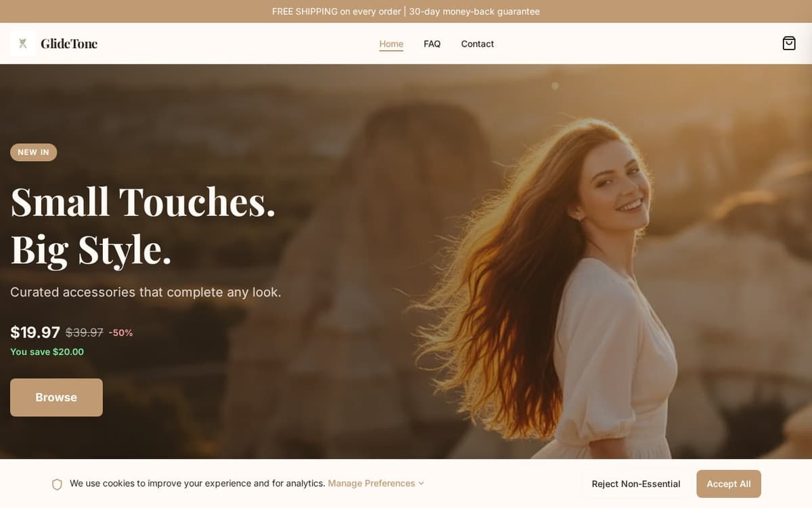The height and width of the screenshot is (508, 812).
Task: Reject non-essential cookies
Action: click(x=636, y=484)
